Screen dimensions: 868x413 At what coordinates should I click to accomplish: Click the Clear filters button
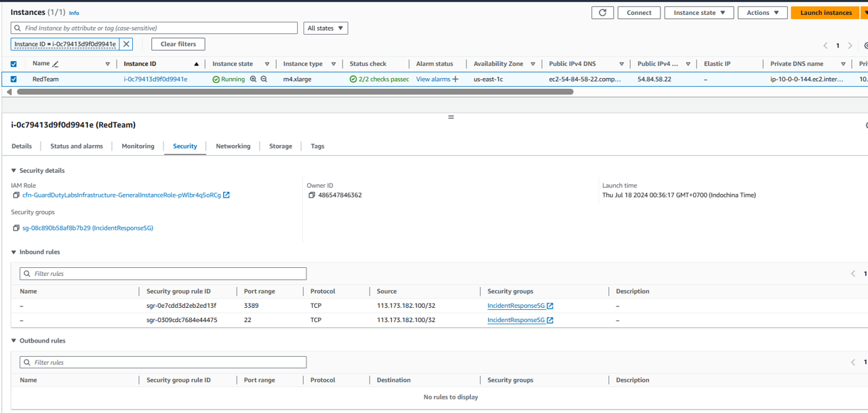178,44
